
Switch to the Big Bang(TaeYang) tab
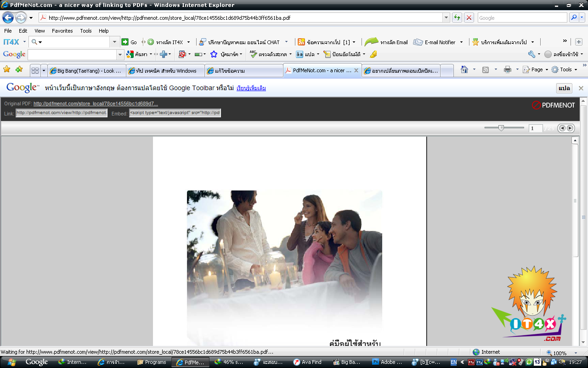point(87,71)
